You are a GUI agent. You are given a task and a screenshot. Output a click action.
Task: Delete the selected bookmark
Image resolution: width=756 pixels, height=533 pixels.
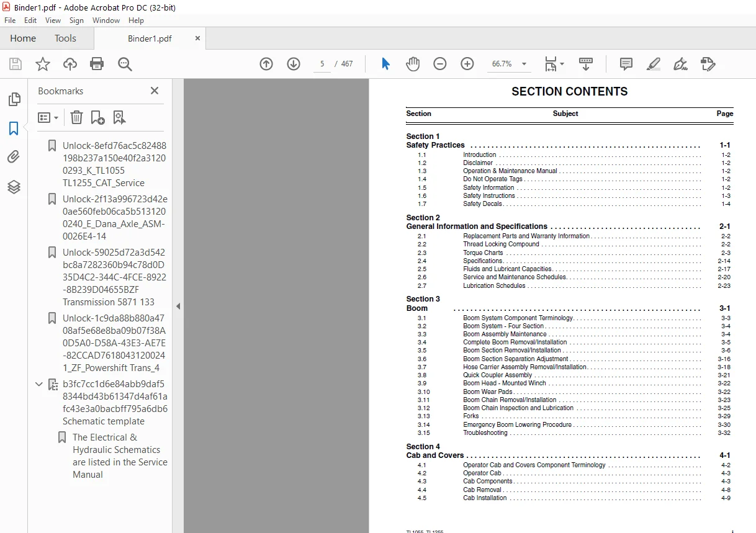click(76, 117)
